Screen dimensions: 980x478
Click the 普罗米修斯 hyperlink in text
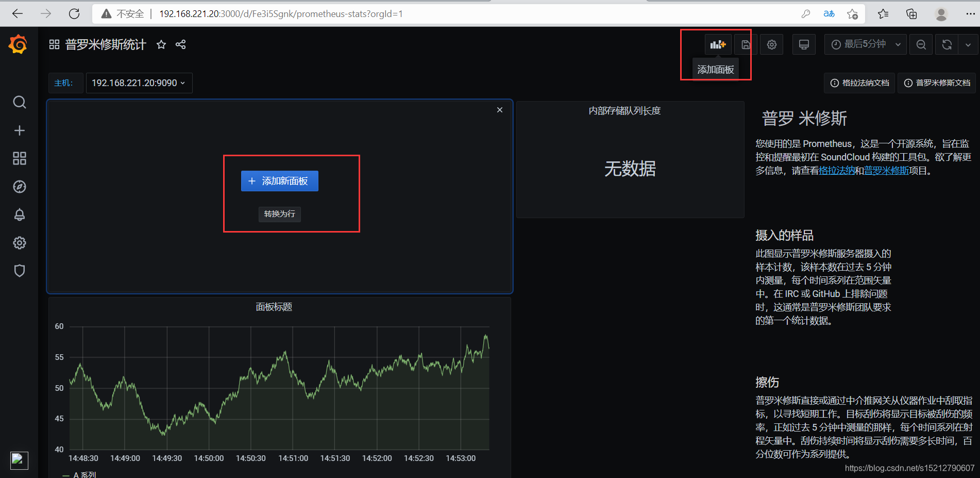(886, 171)
